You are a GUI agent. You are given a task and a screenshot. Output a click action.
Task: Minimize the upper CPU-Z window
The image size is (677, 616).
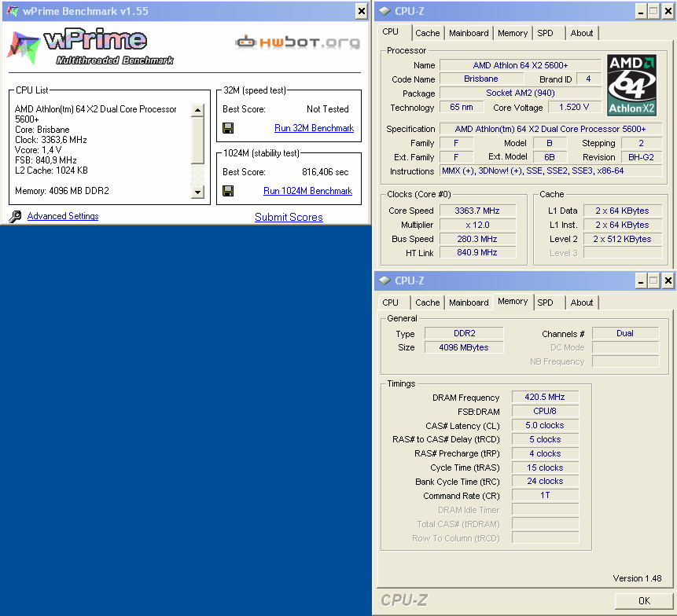coord(641,12)
